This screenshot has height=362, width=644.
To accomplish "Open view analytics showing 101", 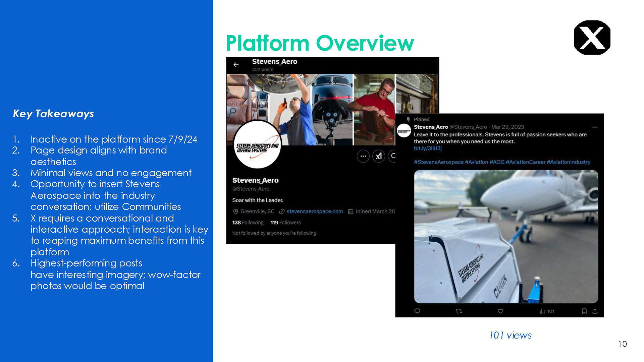I will pos(547,311).
